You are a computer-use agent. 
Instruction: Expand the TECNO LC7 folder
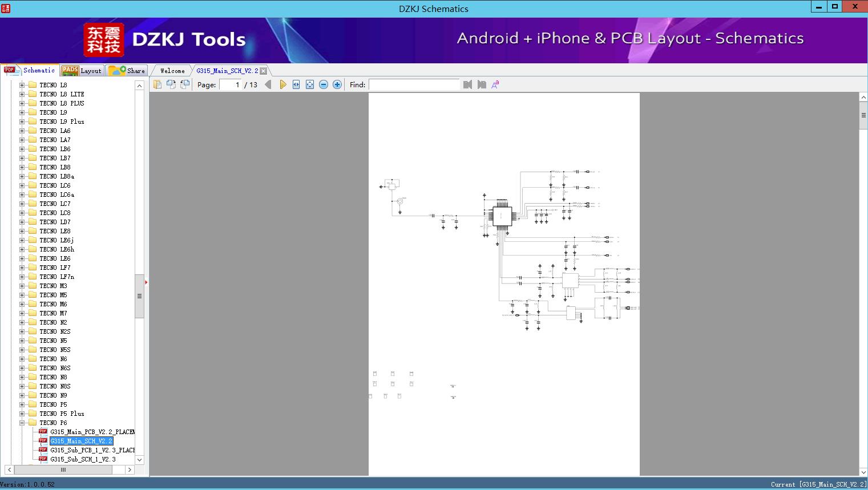(22, 204)
